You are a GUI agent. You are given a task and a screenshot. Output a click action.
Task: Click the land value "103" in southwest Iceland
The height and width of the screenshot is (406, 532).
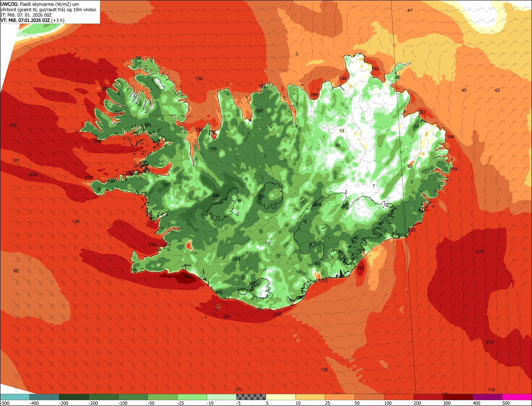pyautogui.click(x=236, y=259)
